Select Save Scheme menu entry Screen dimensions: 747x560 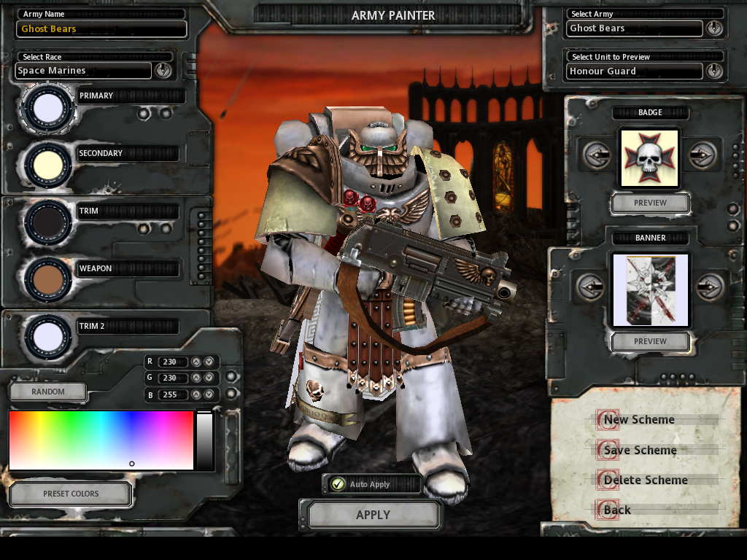(640, 450)
